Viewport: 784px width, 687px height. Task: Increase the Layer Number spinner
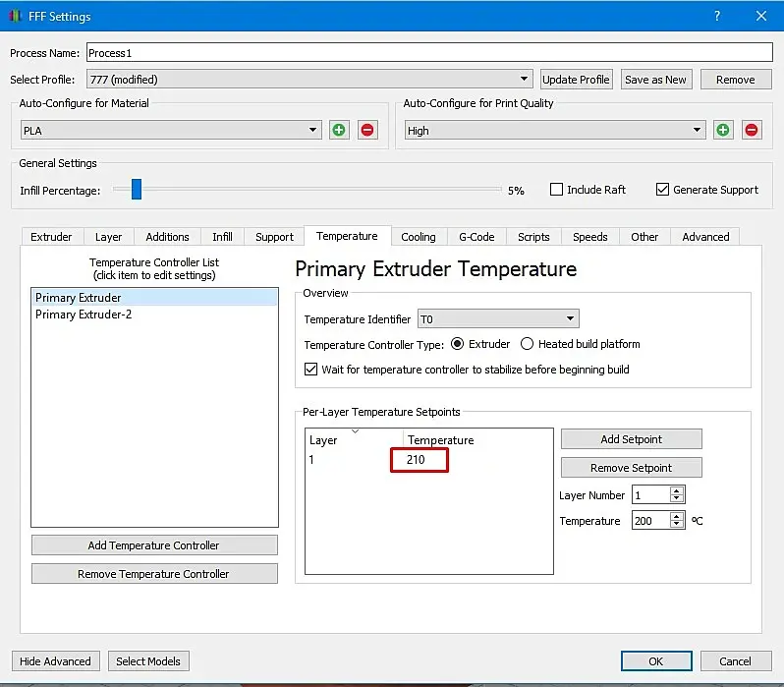677,490
